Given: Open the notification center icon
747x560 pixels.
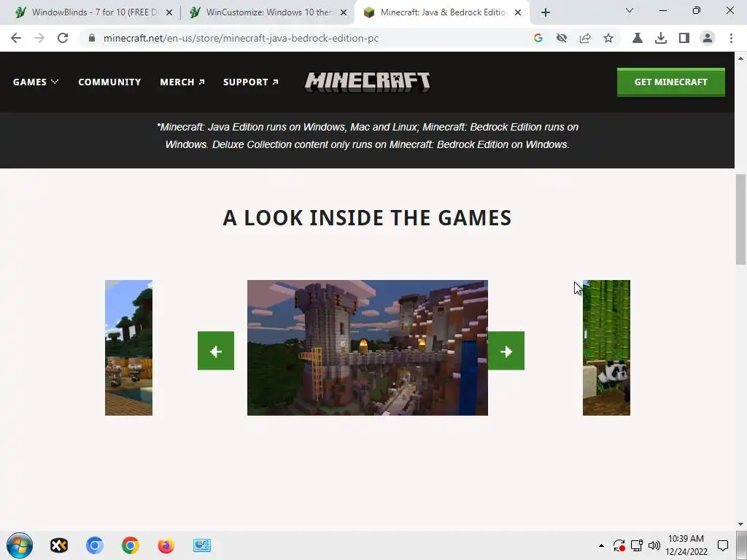Looking at the screenshot, I should click(723, 545).
